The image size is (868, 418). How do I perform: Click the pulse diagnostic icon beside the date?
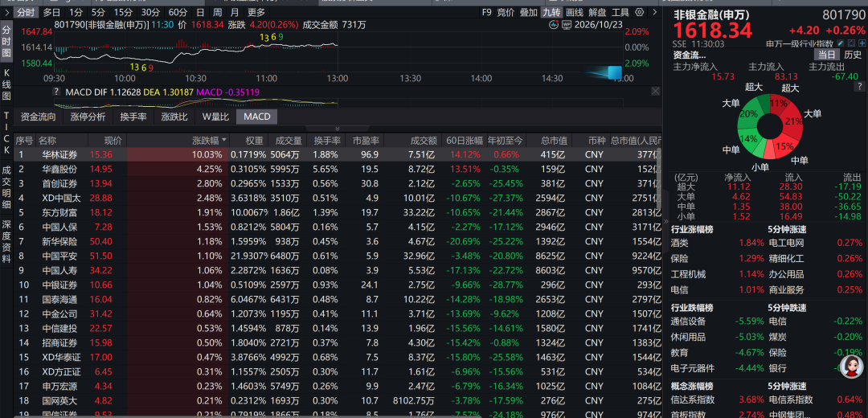(554, 24)
